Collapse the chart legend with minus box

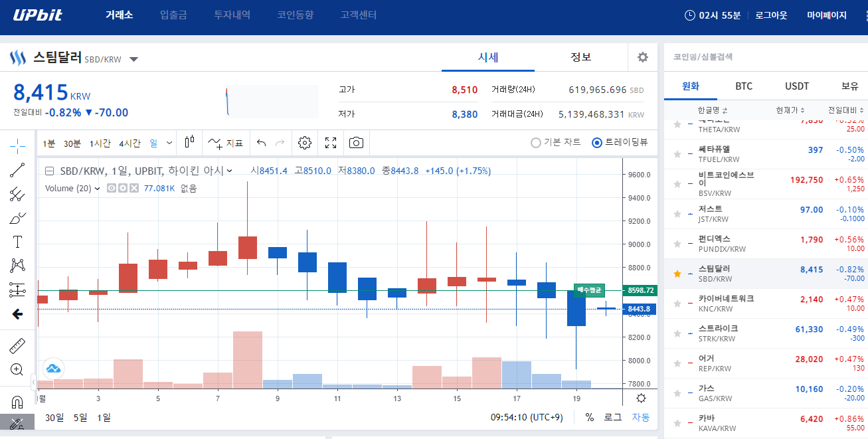point(49,171)
